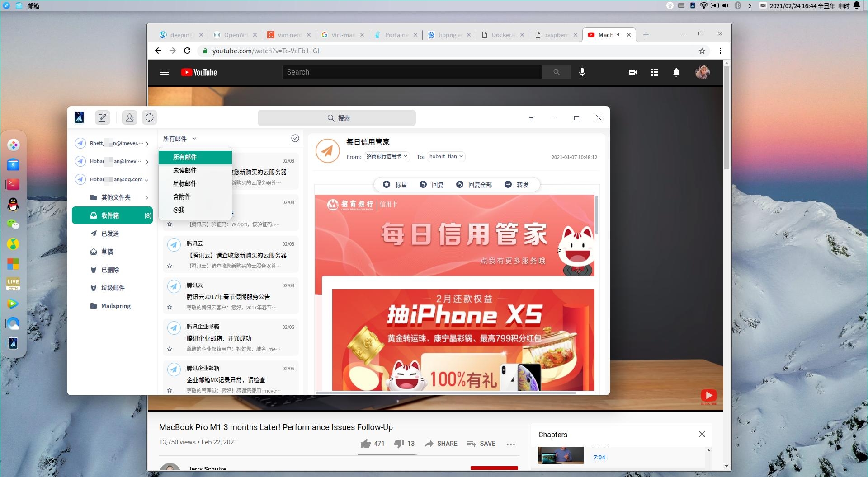
Task: Toggle select-all checkmark above mail list
Action: [x=295, y=138]
